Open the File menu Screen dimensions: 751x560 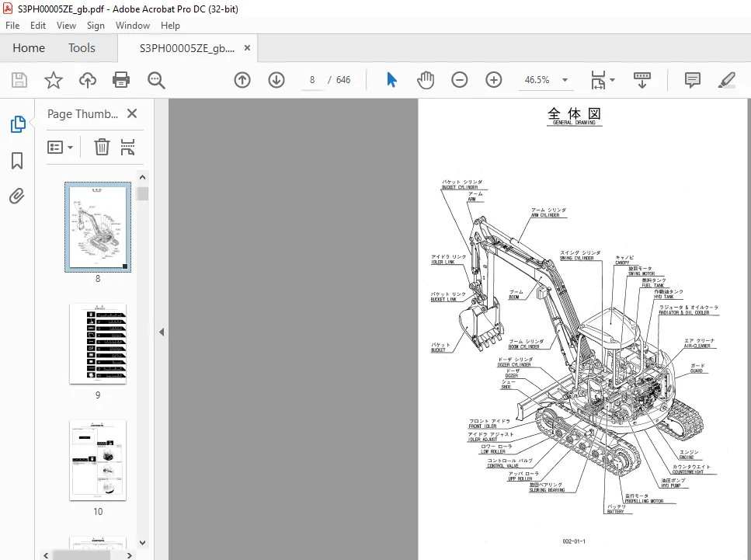pos(12,26)
